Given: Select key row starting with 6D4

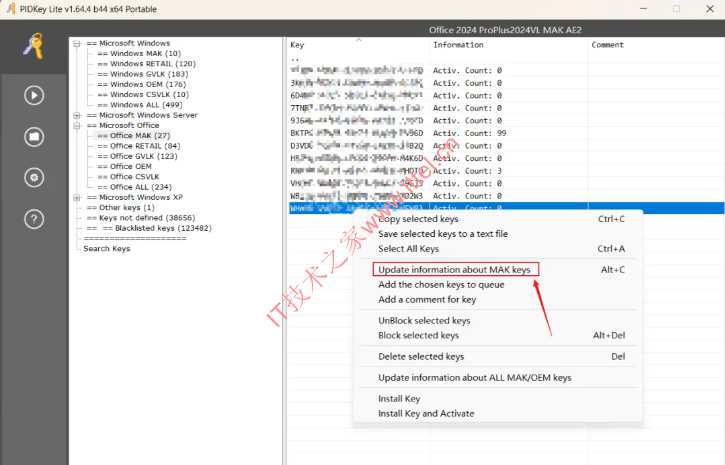Looking at the screenshot, I should click(x=506, y=96).
